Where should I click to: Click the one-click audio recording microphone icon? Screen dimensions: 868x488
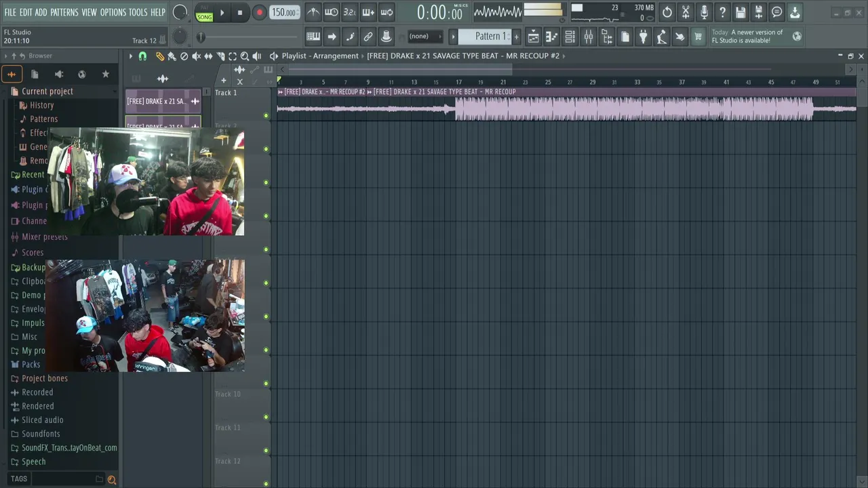(x=704, y=12)
